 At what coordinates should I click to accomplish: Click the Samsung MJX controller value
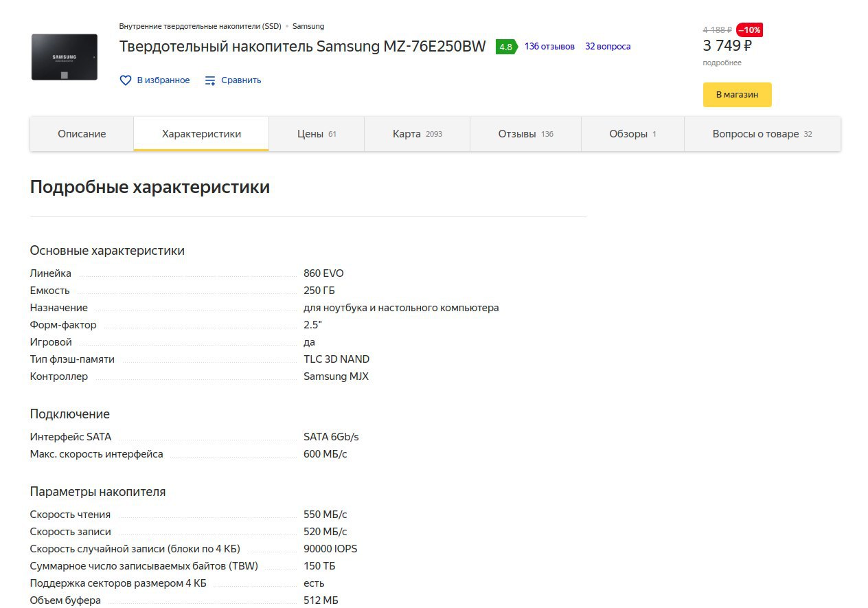coord(336,376)
